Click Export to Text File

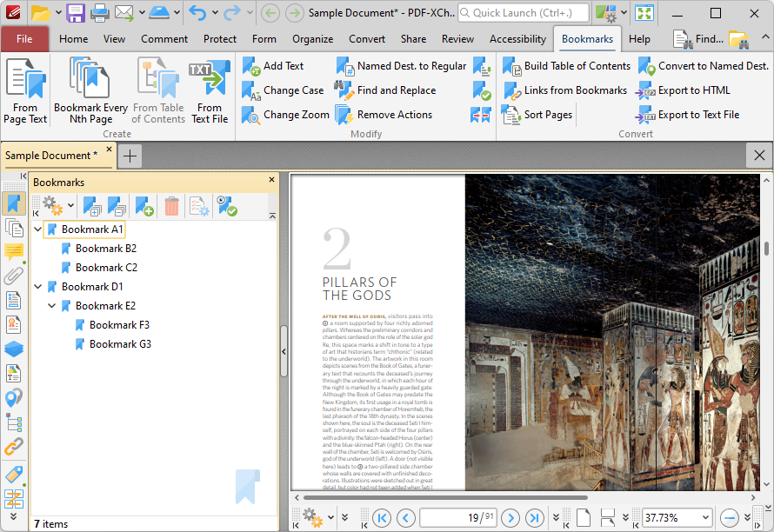[687, 115]
